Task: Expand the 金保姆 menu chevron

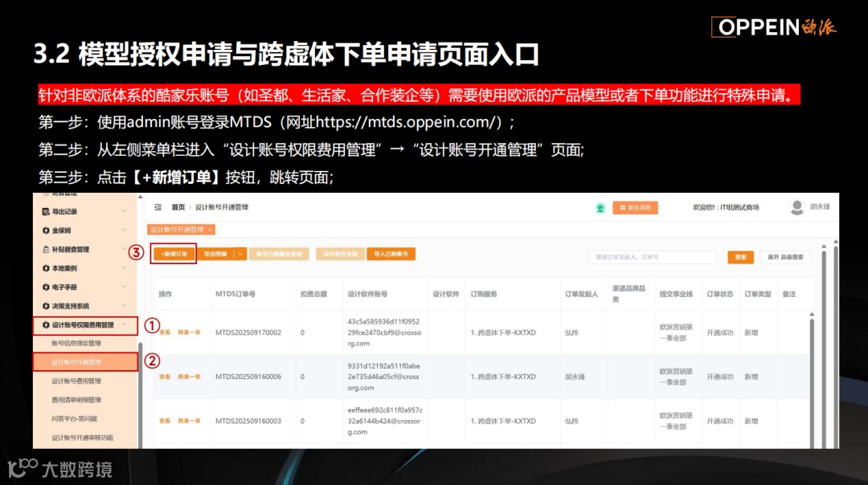Action: 125,230
